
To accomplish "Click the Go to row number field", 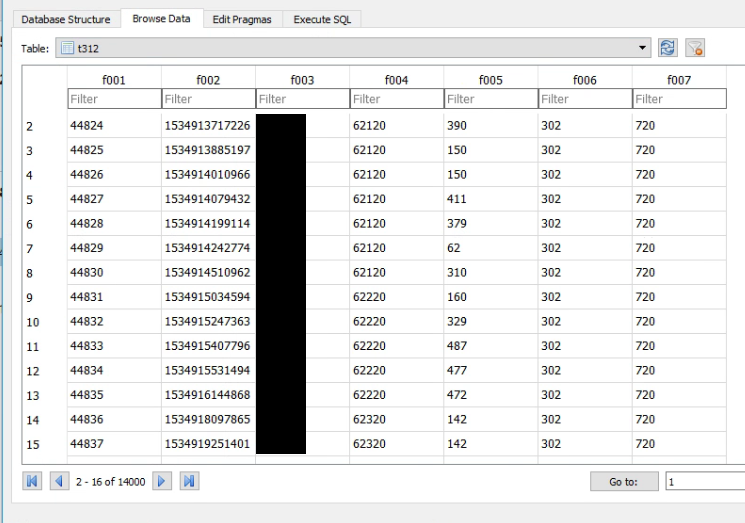I will click(705, 482).
